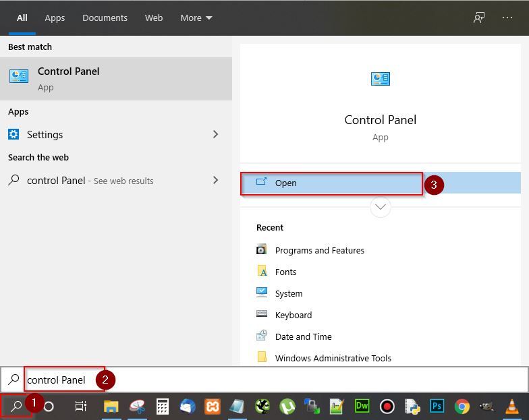529x420 pixels.
Task: Launch the Snipping Tool from taskbar
Action: pos(138,407)
